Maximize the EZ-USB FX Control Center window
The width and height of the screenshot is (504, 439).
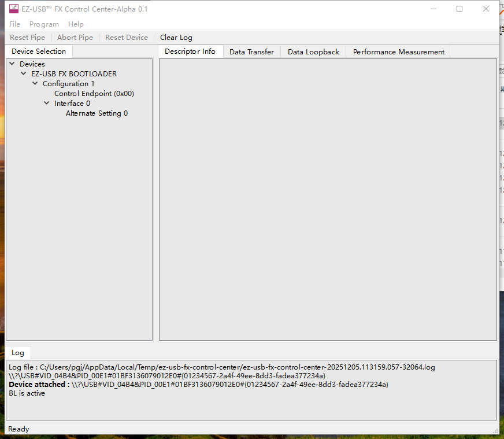[459, 9]
